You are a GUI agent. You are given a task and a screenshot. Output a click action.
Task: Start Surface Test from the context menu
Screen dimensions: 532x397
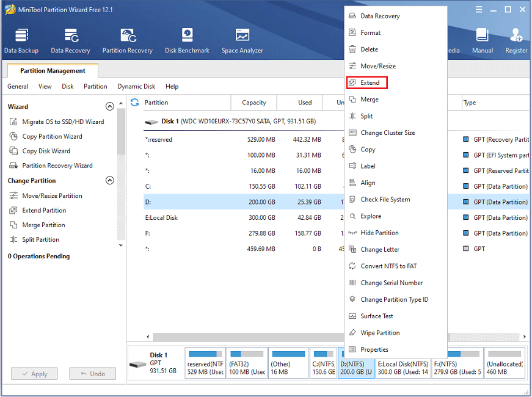point(396,316)
